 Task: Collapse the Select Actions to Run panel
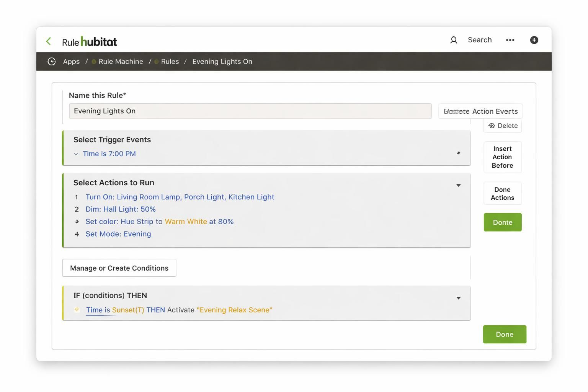click(458, 185)
